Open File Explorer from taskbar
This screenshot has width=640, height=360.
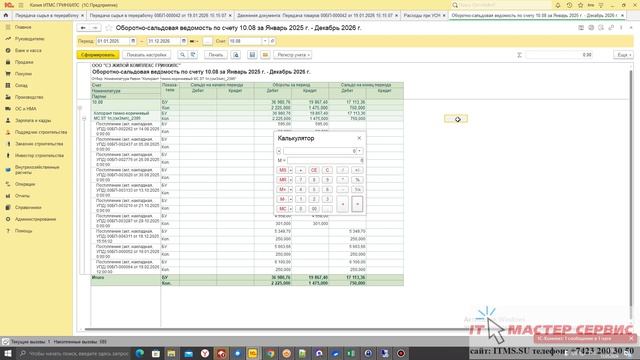171,353
